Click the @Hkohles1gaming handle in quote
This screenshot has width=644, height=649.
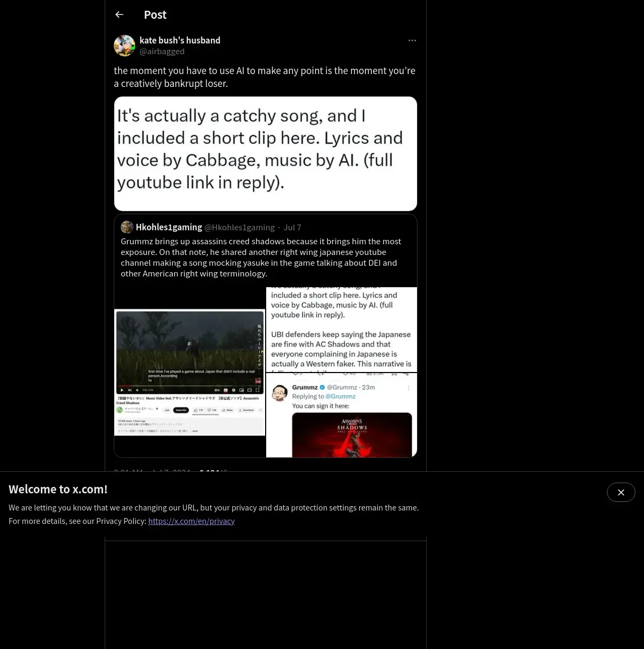(x=239, y=227)
